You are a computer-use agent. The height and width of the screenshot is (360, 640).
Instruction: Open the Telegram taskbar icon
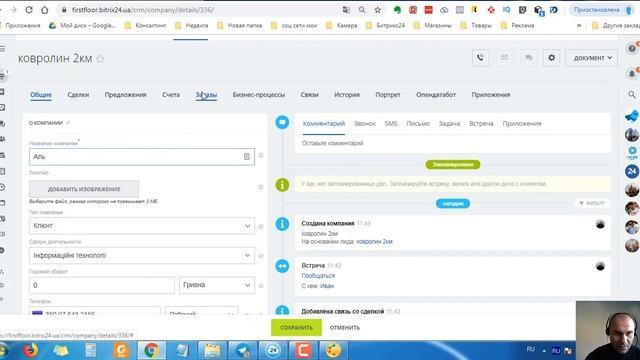click(x=242, y=350)
